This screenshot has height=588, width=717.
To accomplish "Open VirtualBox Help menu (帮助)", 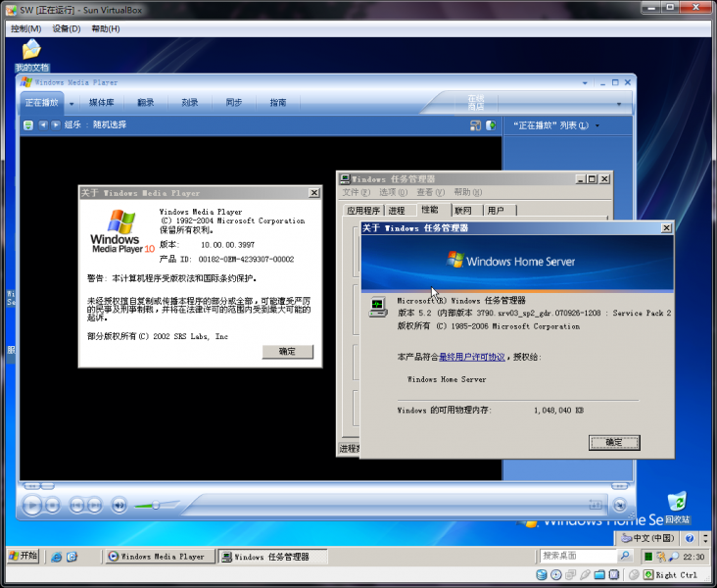I will coord(106,28).
